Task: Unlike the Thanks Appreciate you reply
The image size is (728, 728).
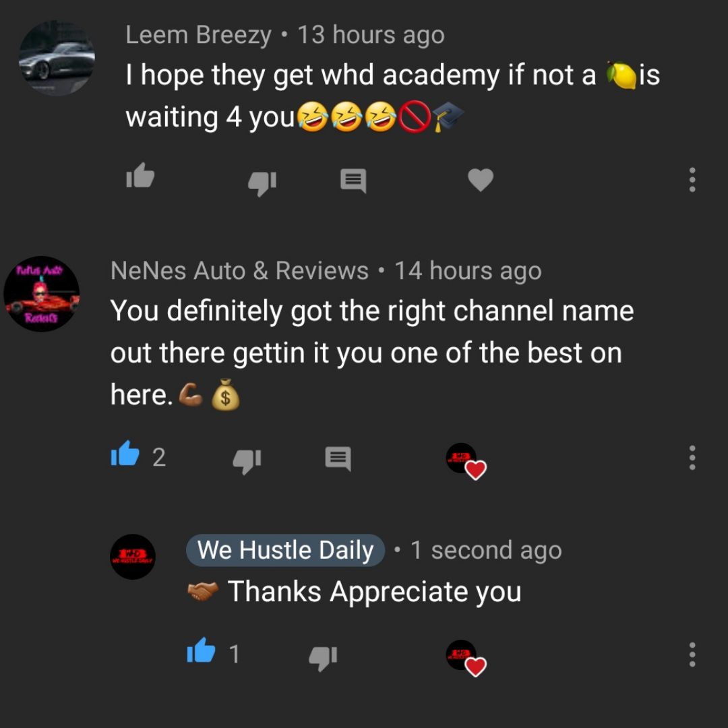Action: click(201, 650)
